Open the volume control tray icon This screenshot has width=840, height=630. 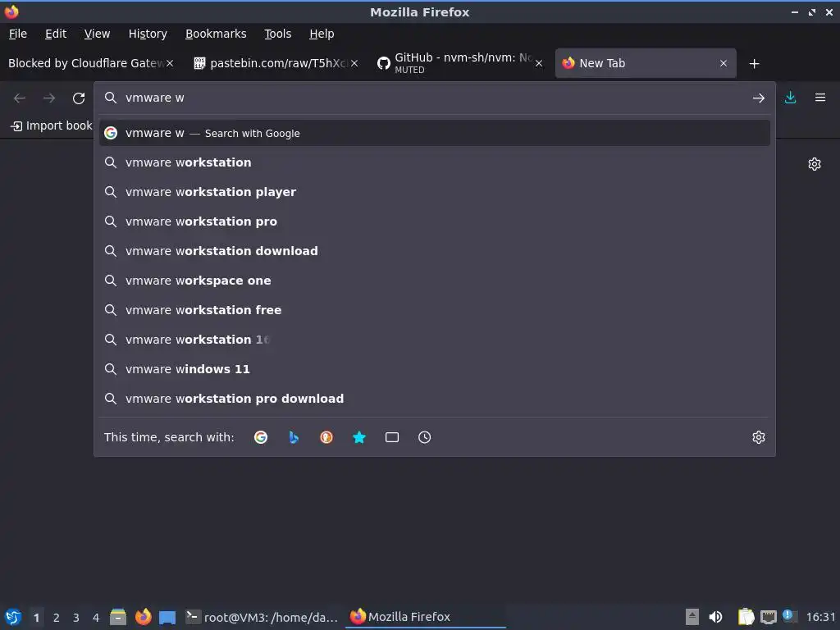point(715,617)
